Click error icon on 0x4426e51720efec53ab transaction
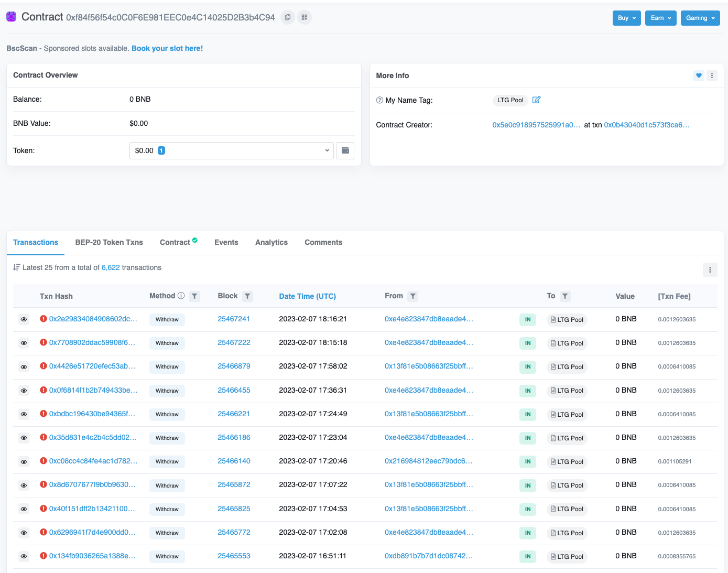The width and height of the screenshot is (728, 573). tap(44, 366)
